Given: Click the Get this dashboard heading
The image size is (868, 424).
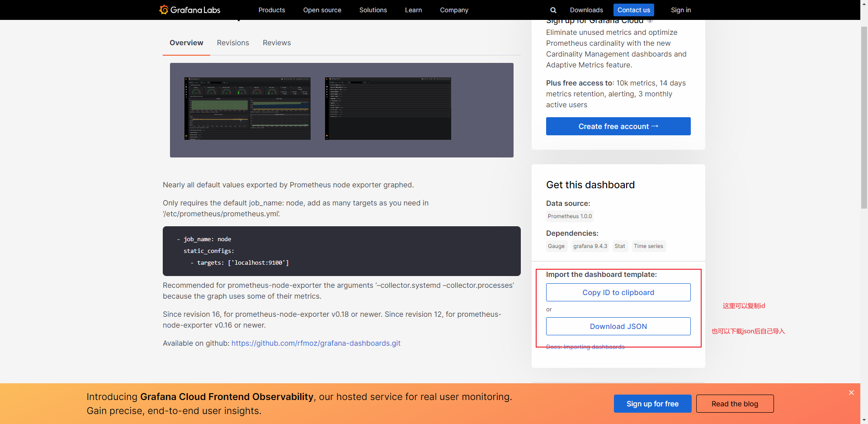Looking at the screenshot, I should point(590,185).
